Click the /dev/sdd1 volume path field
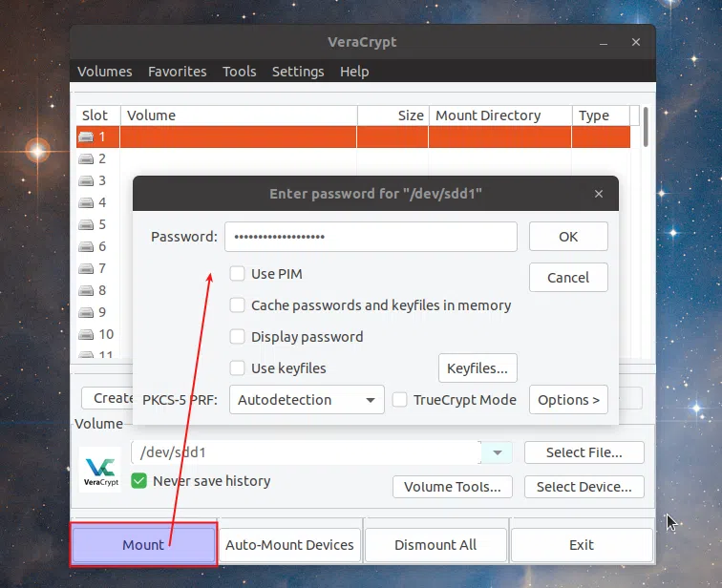The width and height of the screenshot is (722, 588). [307, 452]
